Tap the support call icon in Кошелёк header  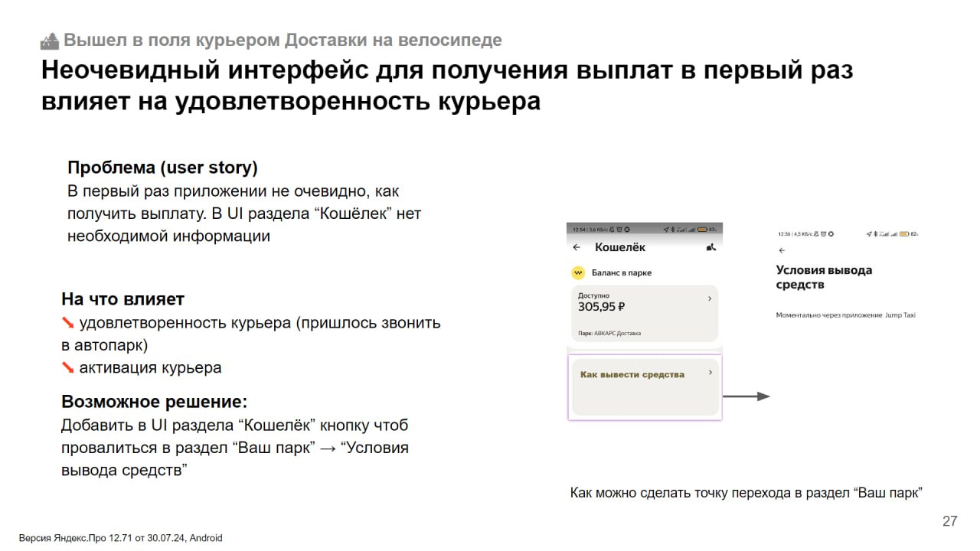(710, 247)
